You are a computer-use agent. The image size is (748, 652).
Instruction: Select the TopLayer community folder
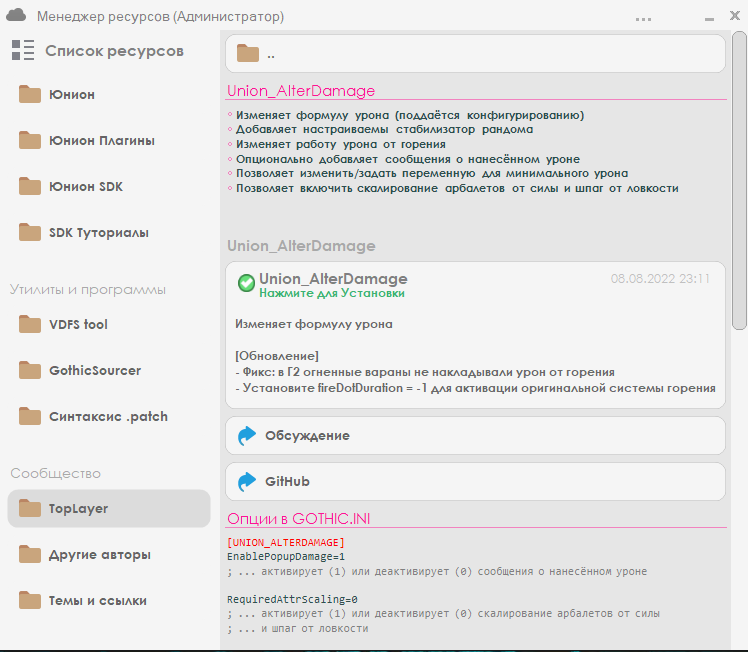pos(109,508)
